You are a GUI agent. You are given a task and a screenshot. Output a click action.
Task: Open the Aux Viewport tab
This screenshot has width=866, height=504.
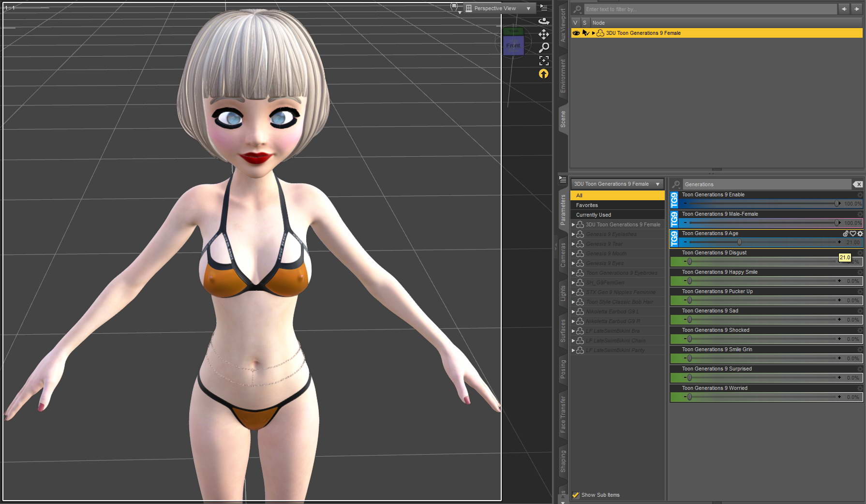click(x=563, y=25)
